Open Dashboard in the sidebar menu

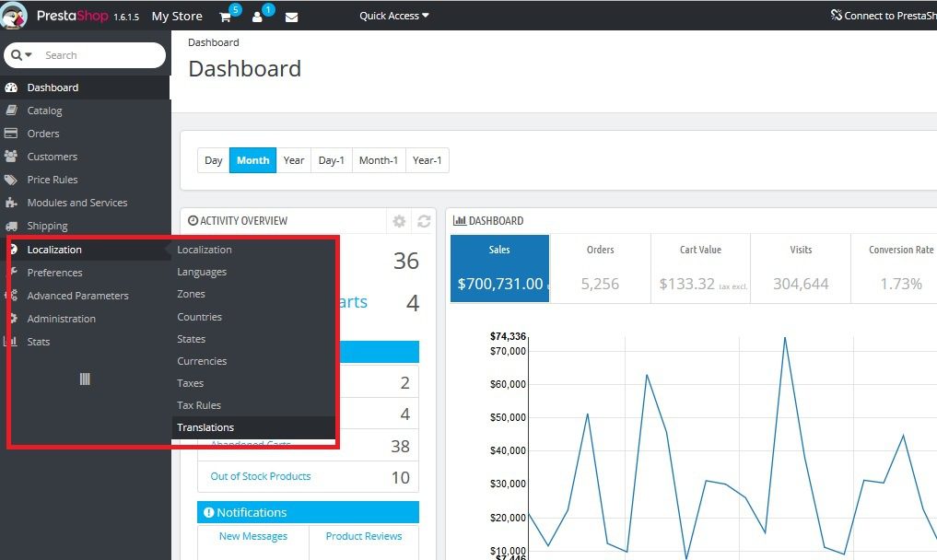pos(85,87)
